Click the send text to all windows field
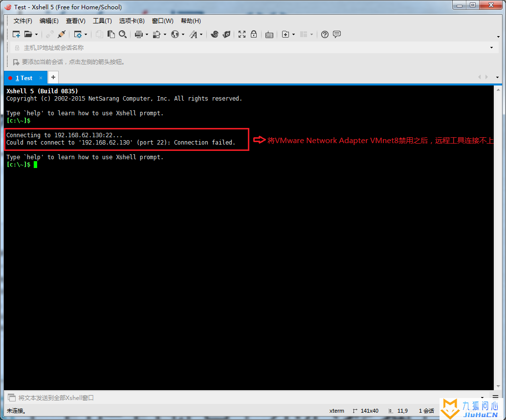 [x=247, y=398]
